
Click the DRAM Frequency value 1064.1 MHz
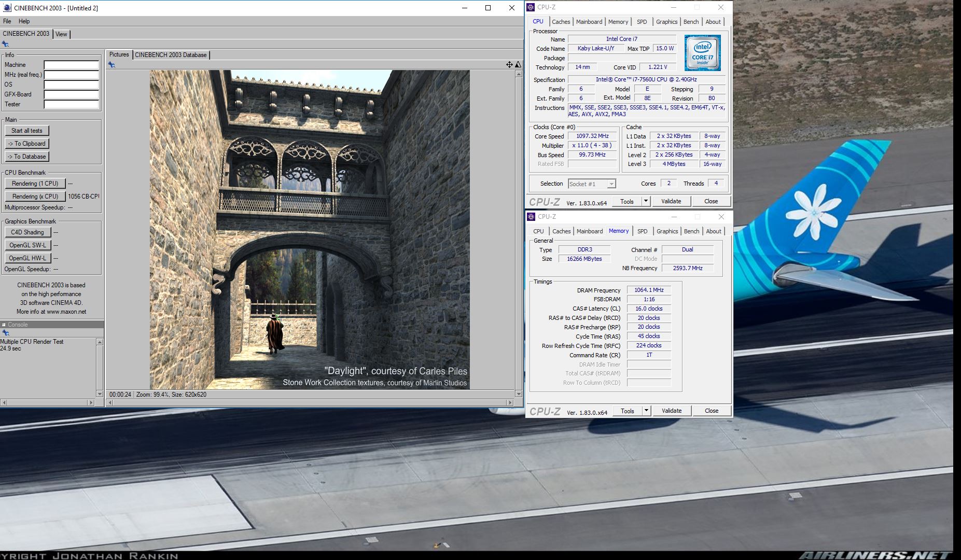pyautogui.click(x=649, y=290)
